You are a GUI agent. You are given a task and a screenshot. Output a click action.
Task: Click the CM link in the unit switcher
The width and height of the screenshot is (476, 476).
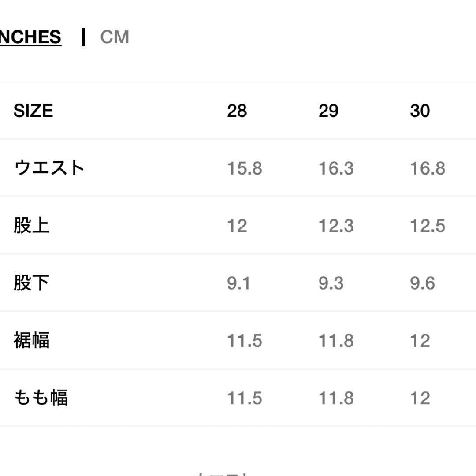pyautogui.click(x=115, y=37)
